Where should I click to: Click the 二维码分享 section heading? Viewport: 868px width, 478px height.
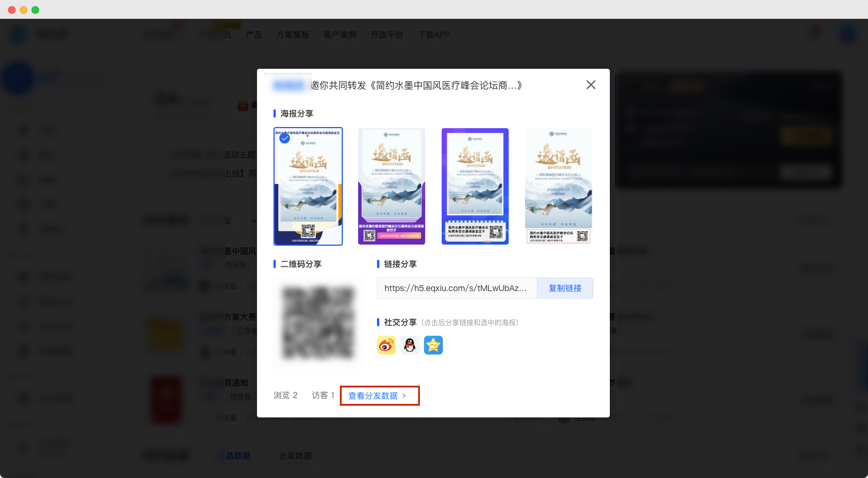point(301,264)
